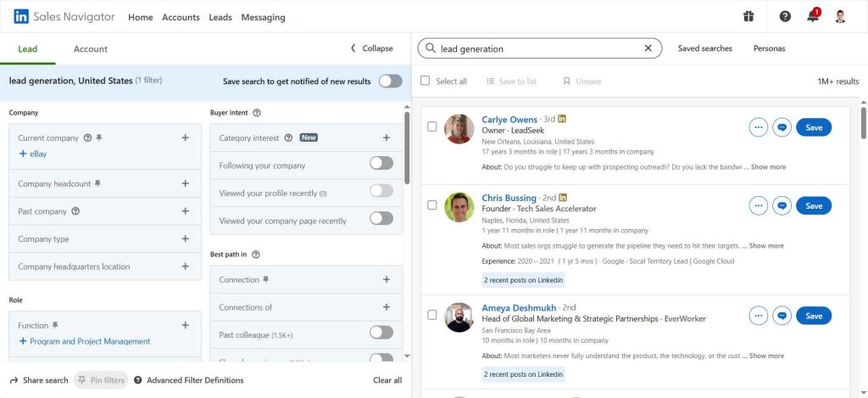Save Carlye Owens as lead
The width and height of the screenshot is (868, 398).
coord(814,127)
